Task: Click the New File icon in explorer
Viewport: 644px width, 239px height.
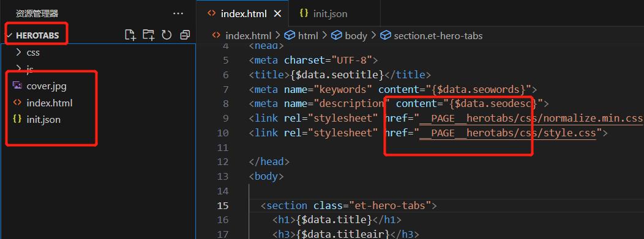Action: [130, 35]
